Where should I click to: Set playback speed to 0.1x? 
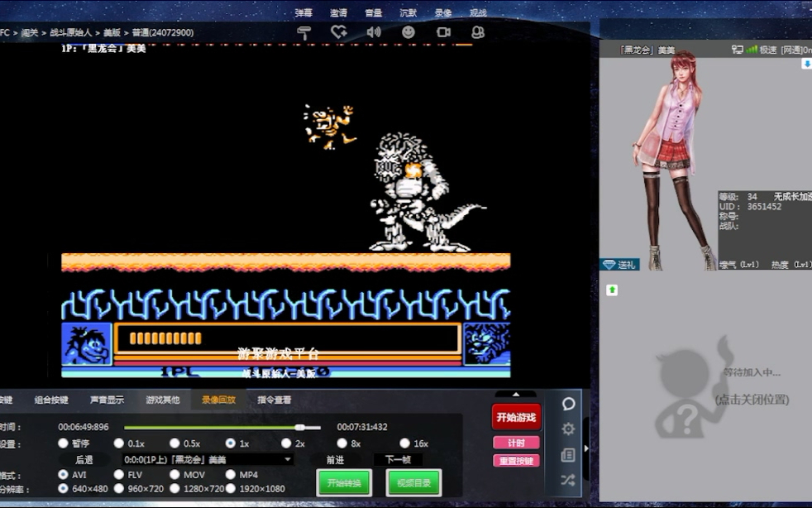tap(119, 443)
